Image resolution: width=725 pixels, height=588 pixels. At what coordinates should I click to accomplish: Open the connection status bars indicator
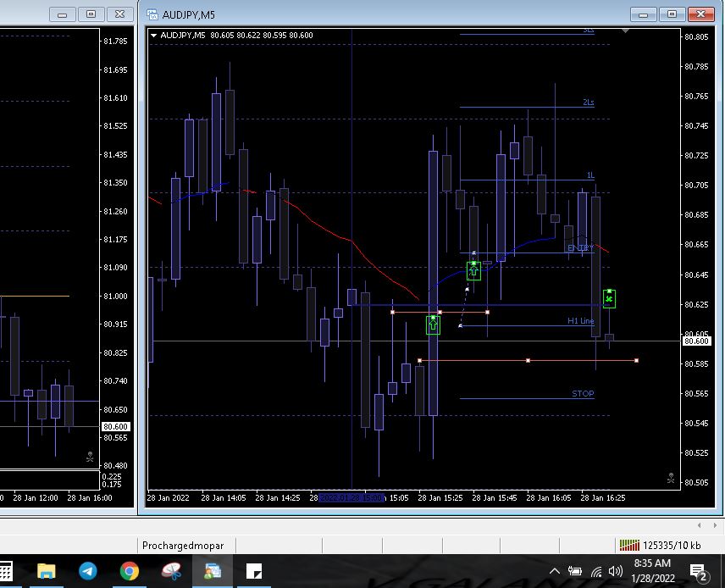629,545
